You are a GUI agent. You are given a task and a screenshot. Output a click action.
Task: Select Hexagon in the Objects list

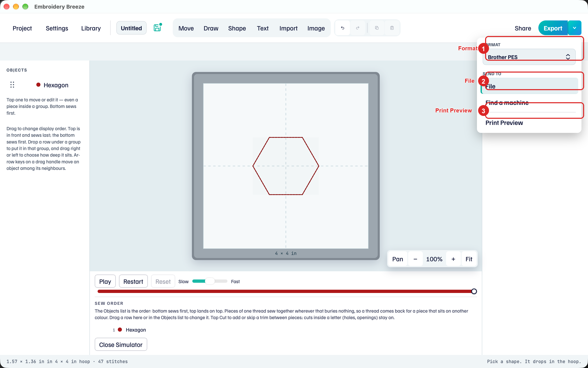(x=56, y=85)
